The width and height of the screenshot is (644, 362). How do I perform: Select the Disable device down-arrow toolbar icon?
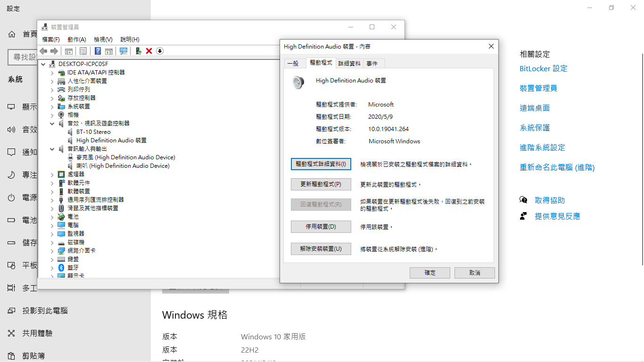(x=159, y=51)
